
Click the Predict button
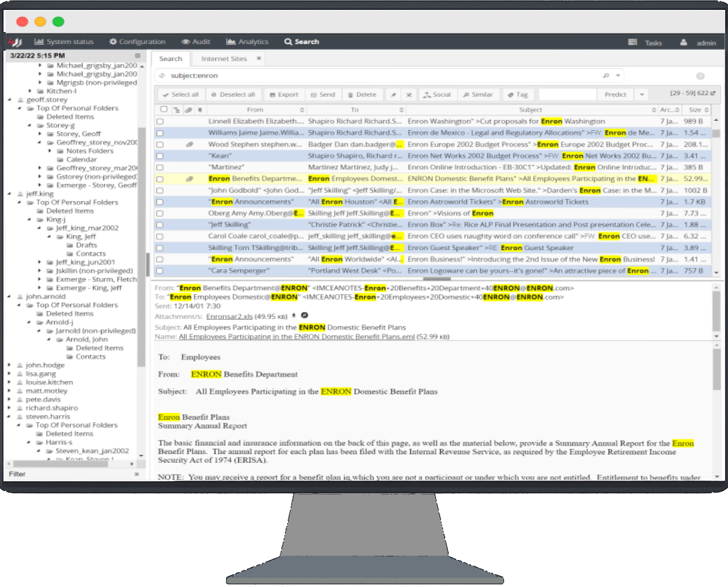click(x=615, y=95)
